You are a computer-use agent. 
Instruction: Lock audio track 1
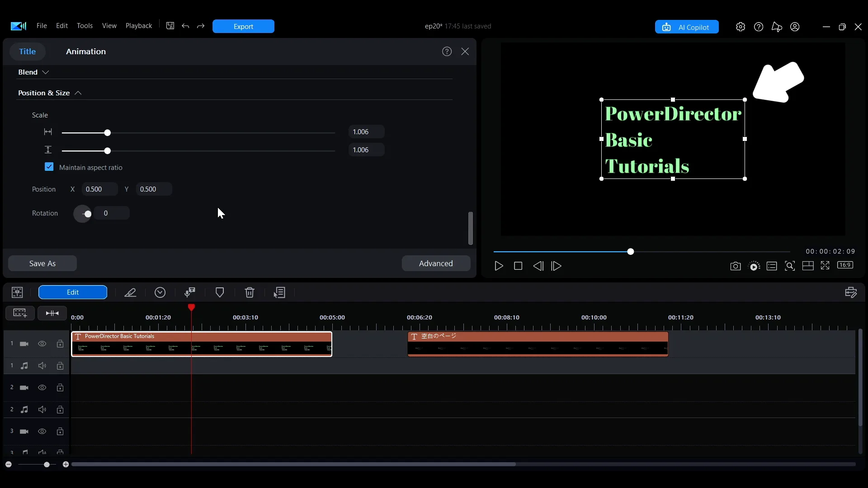point(60,366)
